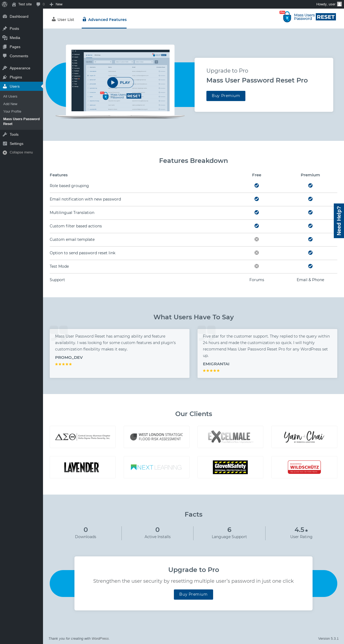Viewport: 344px width, 644px height.
Task: Open the Test site home link
Action: click(x=22, y=4)
